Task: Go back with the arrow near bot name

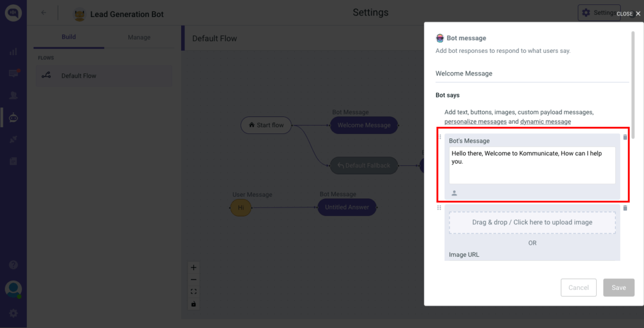Action: pos(43,13)
